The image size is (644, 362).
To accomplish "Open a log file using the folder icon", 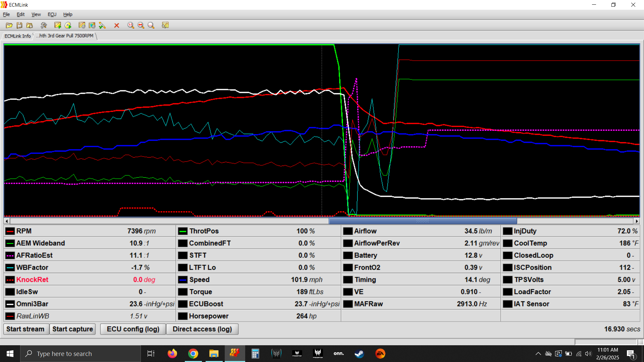I will (9, 25).
